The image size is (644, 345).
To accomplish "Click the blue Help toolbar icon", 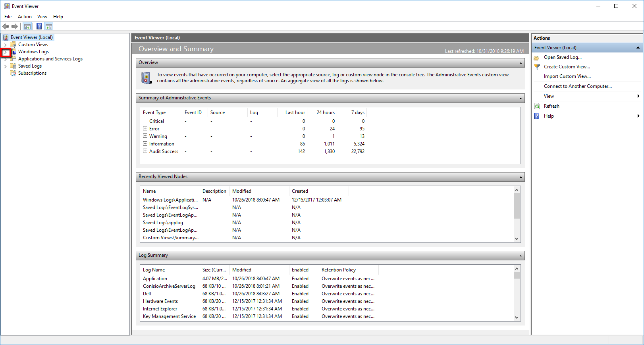I will [x=39, y=27].
